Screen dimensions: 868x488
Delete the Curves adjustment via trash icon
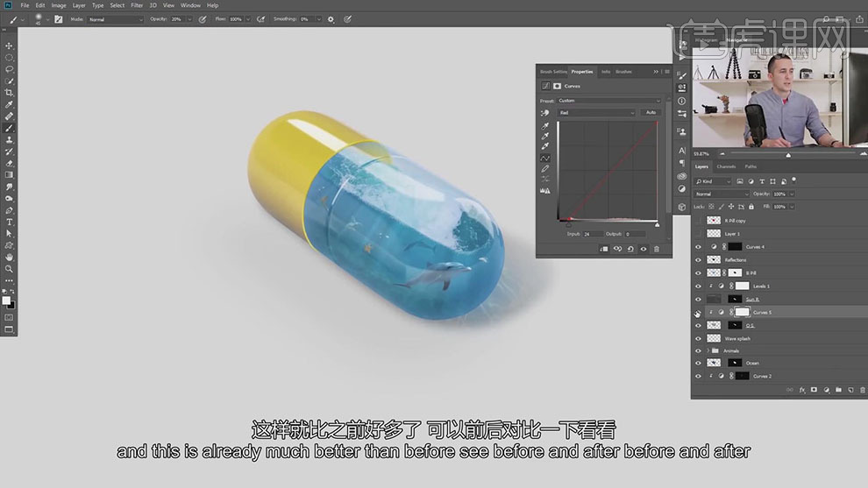[657, 249]
